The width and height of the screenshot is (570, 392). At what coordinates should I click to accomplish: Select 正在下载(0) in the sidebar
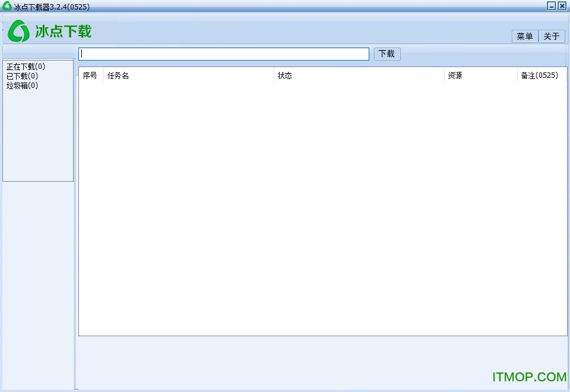[26, 67]
